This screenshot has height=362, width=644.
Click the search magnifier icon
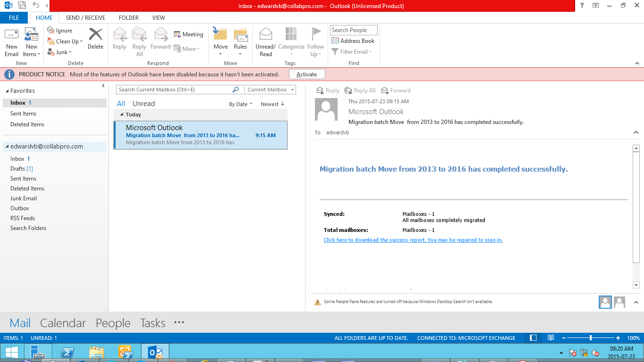pyautogui.click(x=236, y=90)
